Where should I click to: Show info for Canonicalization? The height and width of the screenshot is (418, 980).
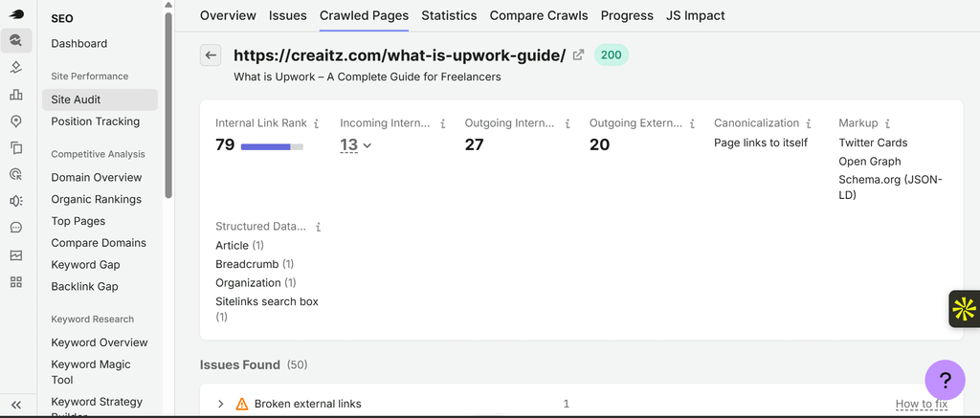808,123
